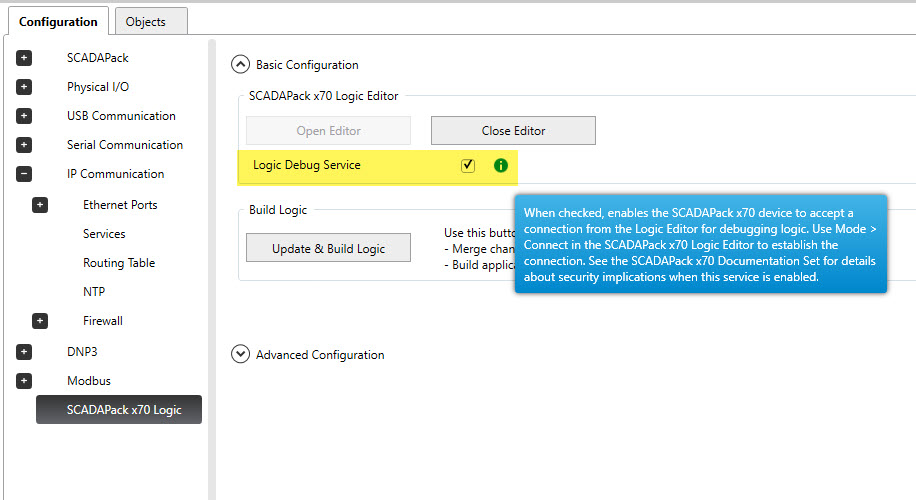The image size is (916, 500).
Task: Select Ethernet Ports in the tree
Action: [120, 205]
